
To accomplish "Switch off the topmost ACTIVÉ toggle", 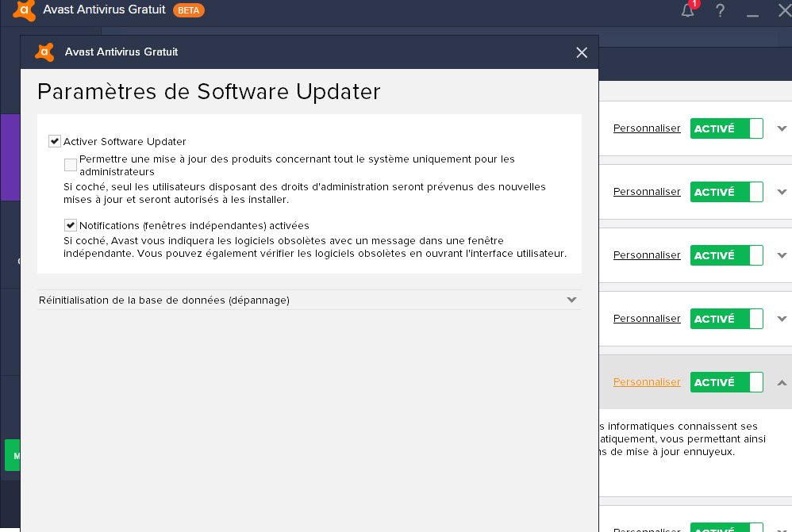I will (726, 128).
